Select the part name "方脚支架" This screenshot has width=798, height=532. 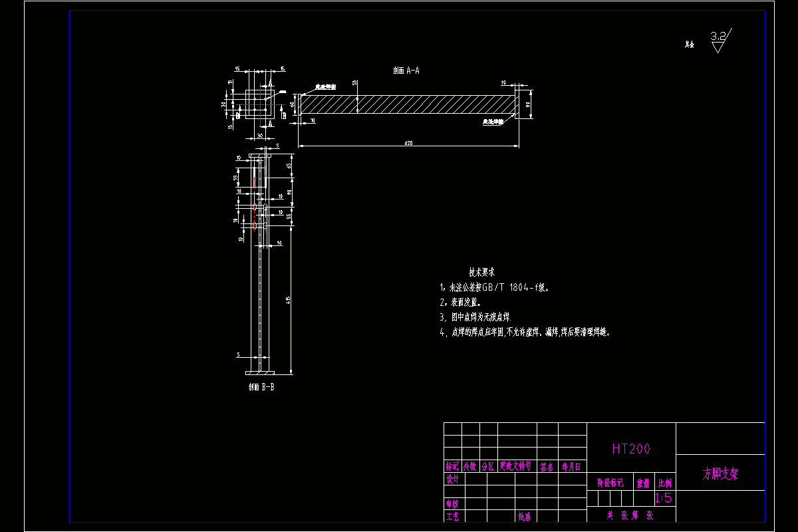click(721, 474)
